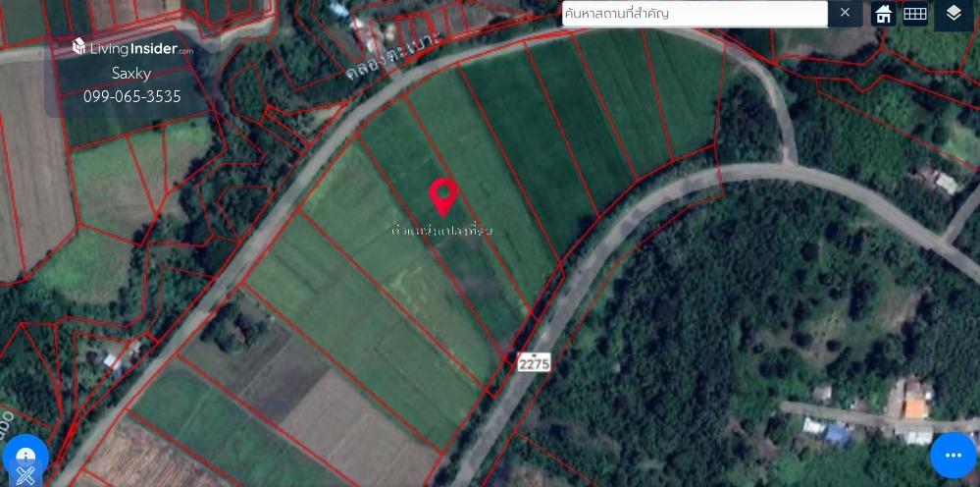Image resolution: width=980 pixels, height=487 pixels.
Task: Click the protractor measurement icon
Action: coord(25,453)
